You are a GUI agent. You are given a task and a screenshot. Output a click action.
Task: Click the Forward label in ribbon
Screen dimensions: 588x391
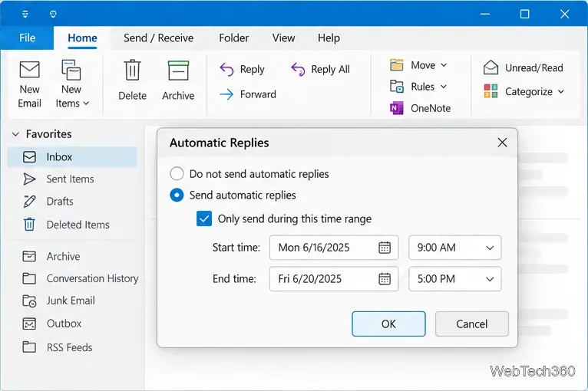[258, 94]
